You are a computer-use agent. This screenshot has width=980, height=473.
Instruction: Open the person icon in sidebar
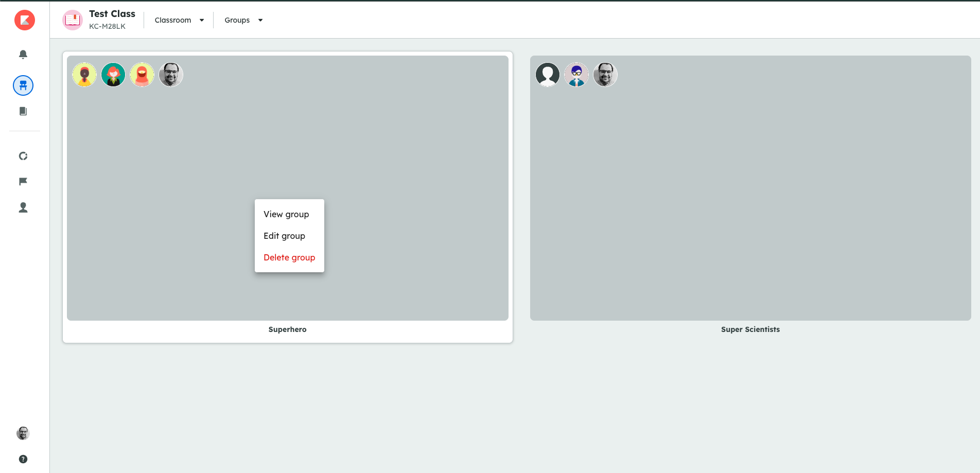pyautogui.click(x=23, y=207)
